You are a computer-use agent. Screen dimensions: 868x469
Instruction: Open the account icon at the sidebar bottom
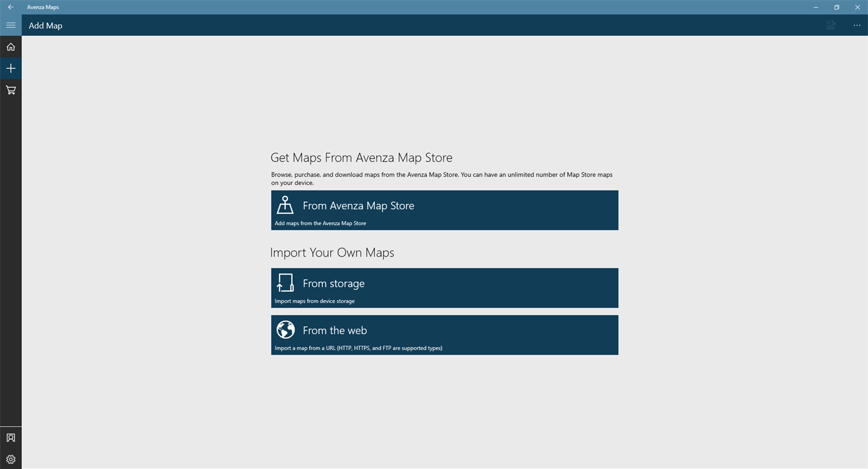(11, 438)
